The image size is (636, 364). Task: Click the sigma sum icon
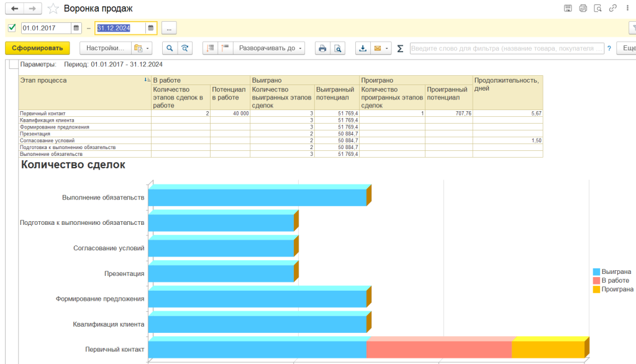[x=400, y=48]
